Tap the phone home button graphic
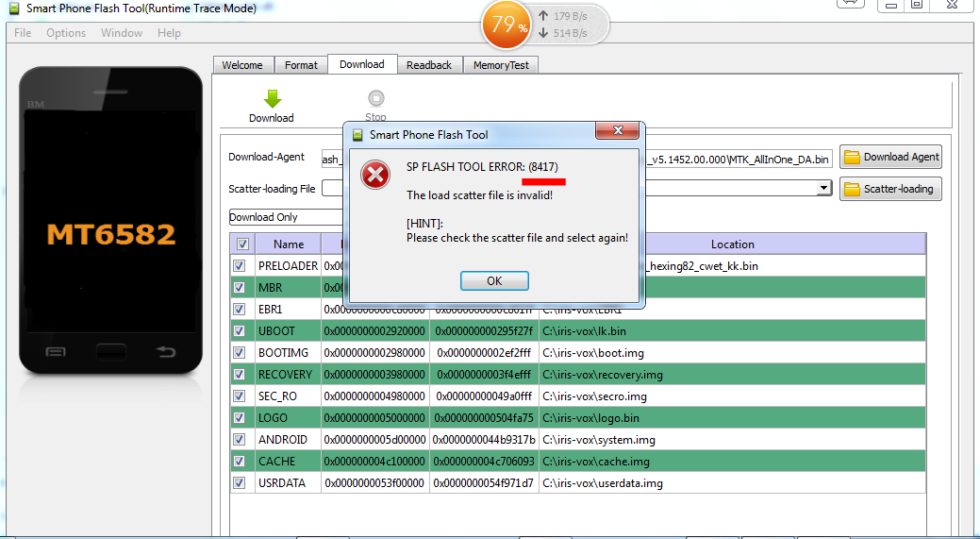 (110, 352)
